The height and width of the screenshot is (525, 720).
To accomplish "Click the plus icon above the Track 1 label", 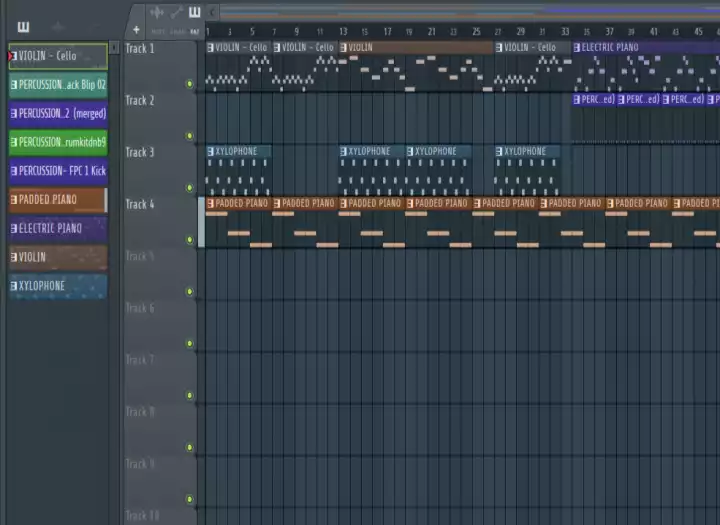I will pos(136,30).
